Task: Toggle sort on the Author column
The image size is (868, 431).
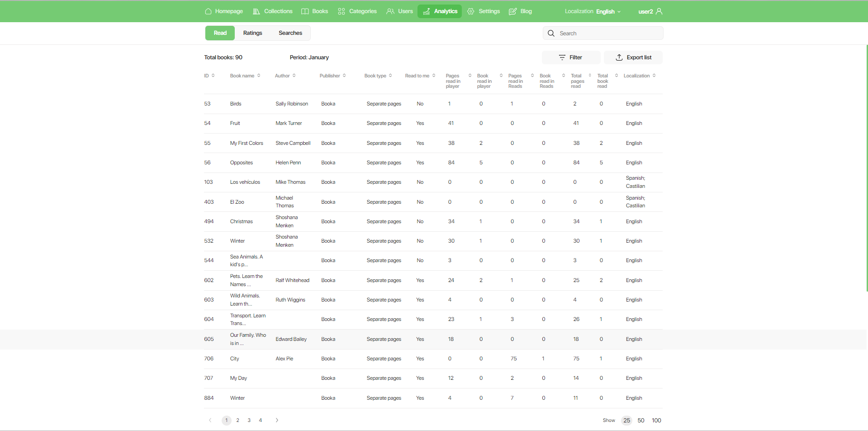Action: (294, 76)
